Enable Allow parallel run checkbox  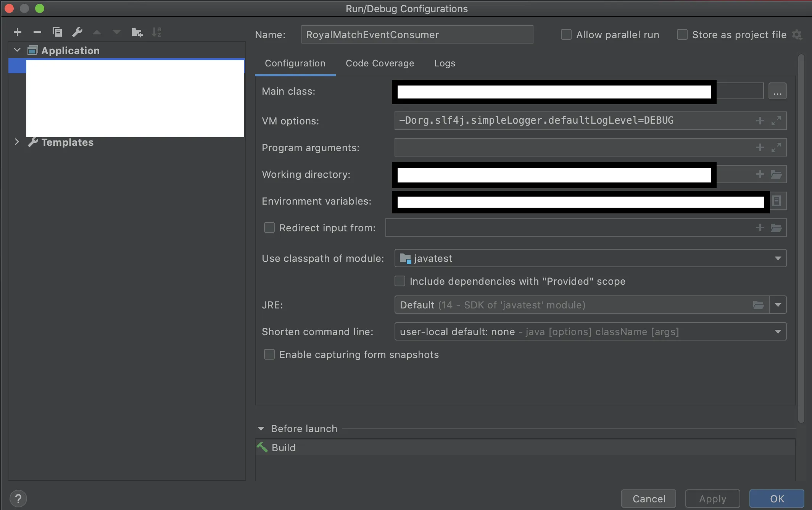(x=566, y=35)
